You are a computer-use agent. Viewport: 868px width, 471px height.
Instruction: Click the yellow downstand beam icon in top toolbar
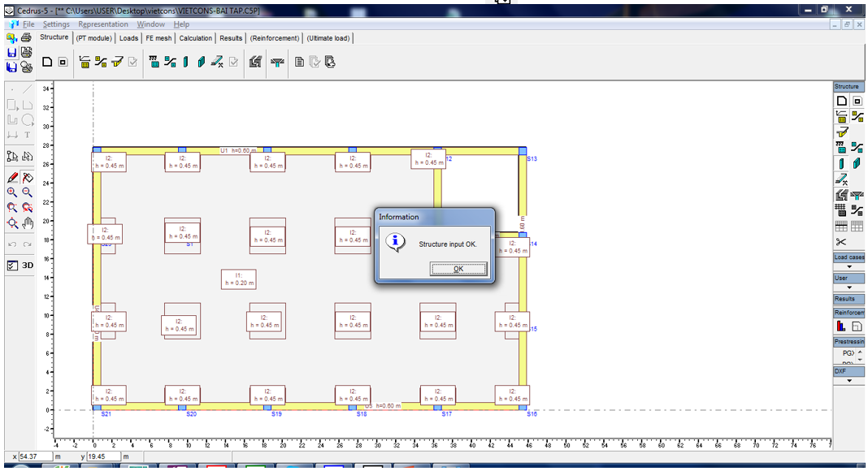(117, 62)
